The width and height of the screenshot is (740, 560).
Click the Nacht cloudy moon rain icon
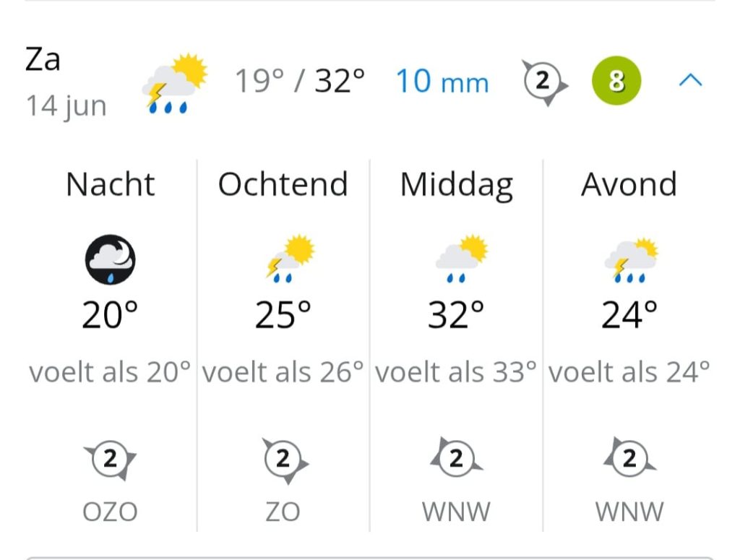pos(111,259)
